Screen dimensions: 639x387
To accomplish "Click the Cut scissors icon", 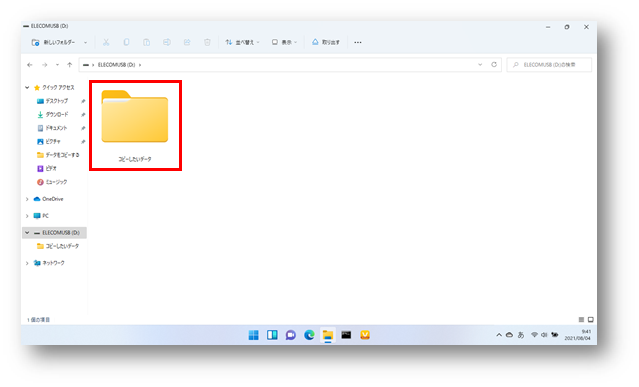I will (106, 42).
